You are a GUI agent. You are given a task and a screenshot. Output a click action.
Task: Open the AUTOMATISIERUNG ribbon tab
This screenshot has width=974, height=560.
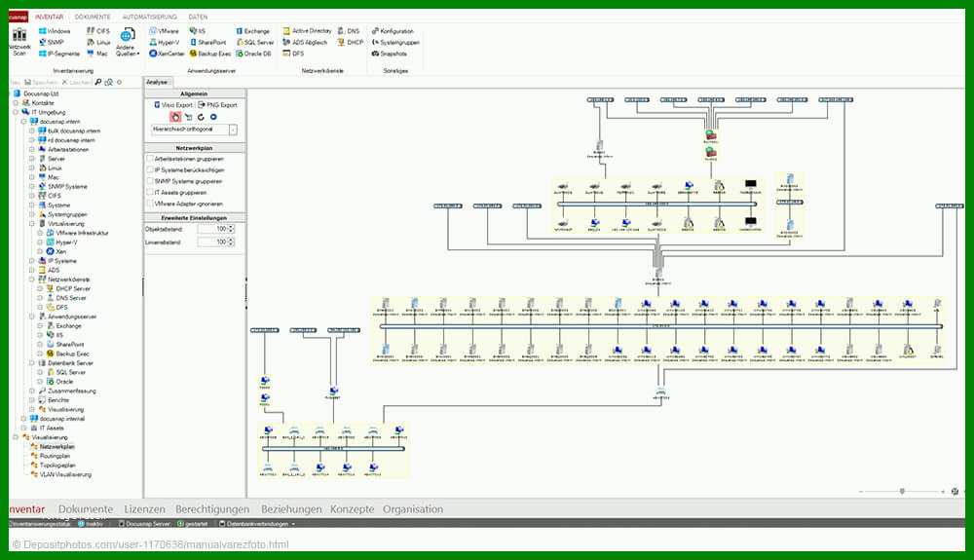150,17
